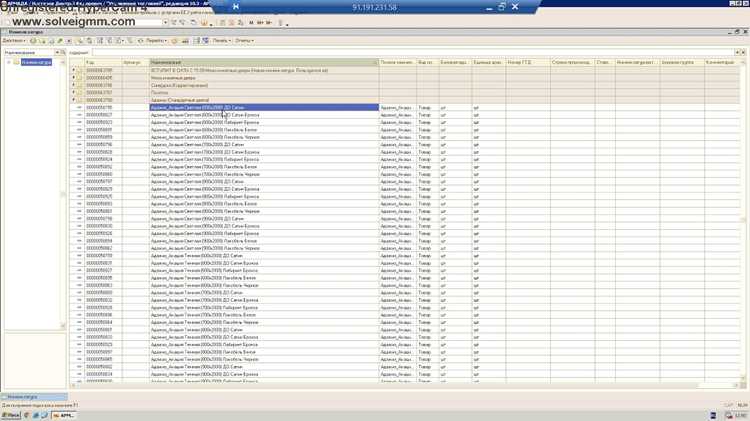This screenshot has height=421, width=750.
Task: Click the Start button on the taskbar
Action: (11, 415)
